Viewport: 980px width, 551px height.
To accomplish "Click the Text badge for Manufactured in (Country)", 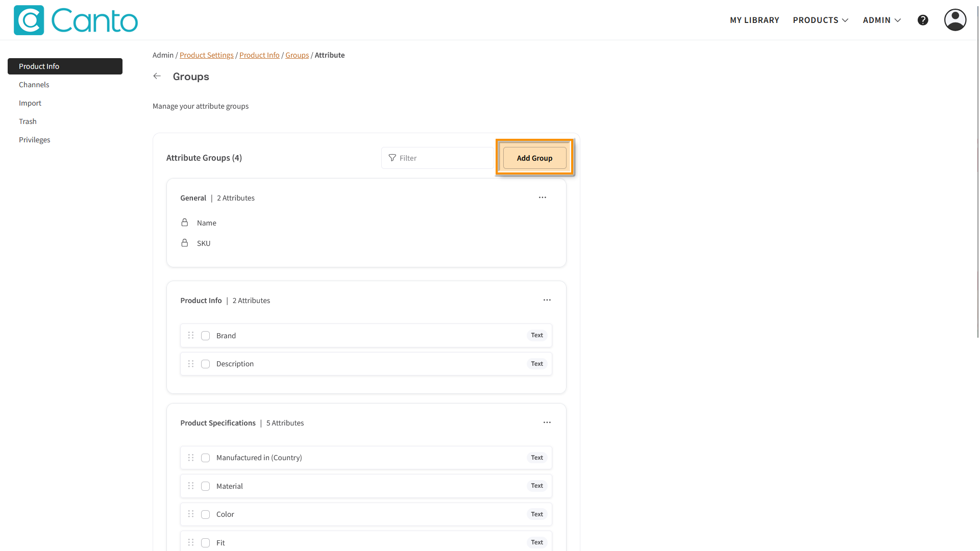I will [x=537, y=458].
